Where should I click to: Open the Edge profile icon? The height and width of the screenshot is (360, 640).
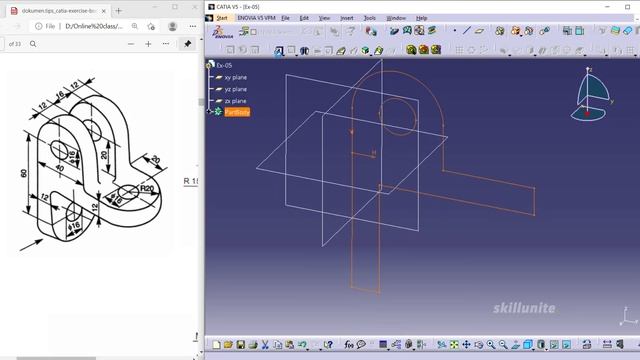click(173, 26)
